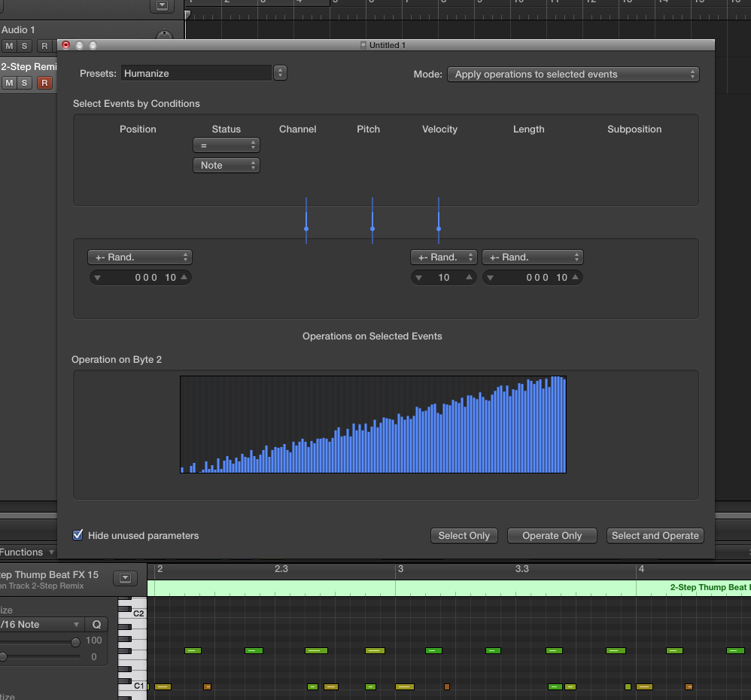The width and height of the screenshot is (751, 700).
Task: Open the Velocity +- Rand. operation dropdown
Action: click(443, 257)
